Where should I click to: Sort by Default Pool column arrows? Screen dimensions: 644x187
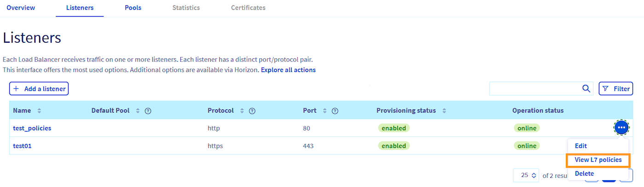(138, 111)
